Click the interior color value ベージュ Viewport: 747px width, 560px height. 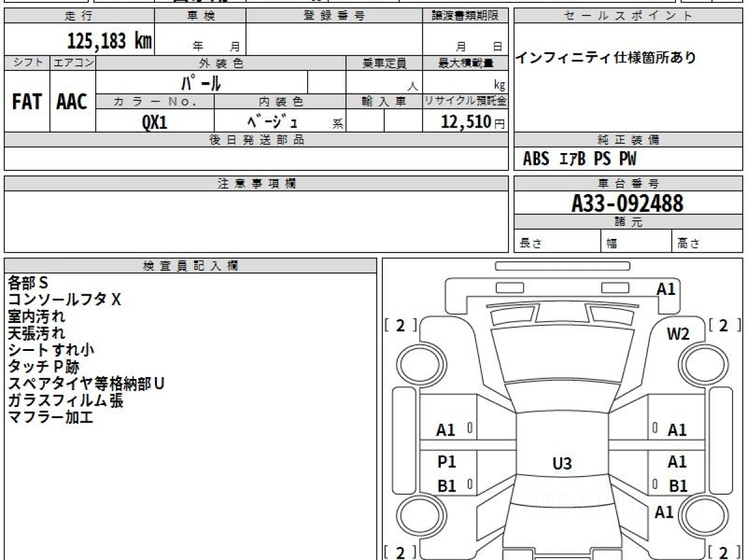point(273,121)
